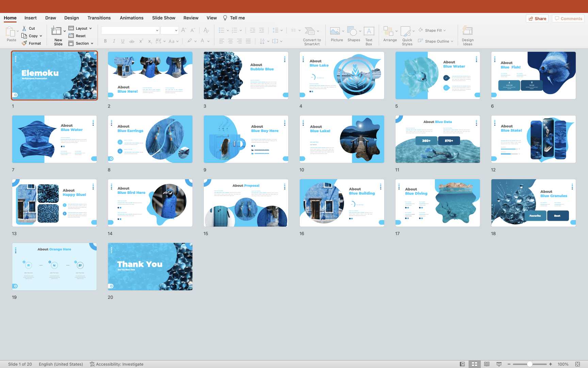588x368 pixels.
Task: Click the New Slide icon
Action: coord(56,31)
